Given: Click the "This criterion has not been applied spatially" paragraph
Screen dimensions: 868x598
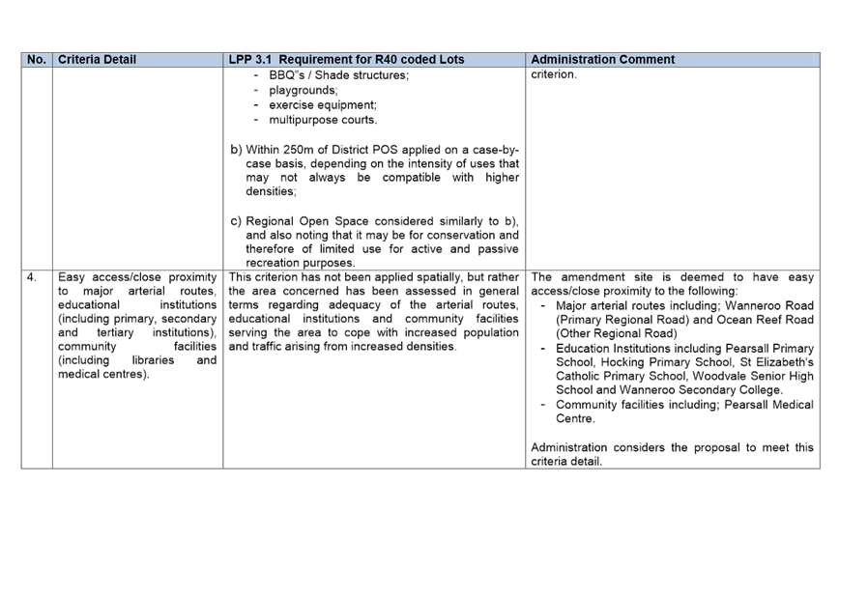Looking at the screenshot, I should pyautogui.click(x=373, y=311).
